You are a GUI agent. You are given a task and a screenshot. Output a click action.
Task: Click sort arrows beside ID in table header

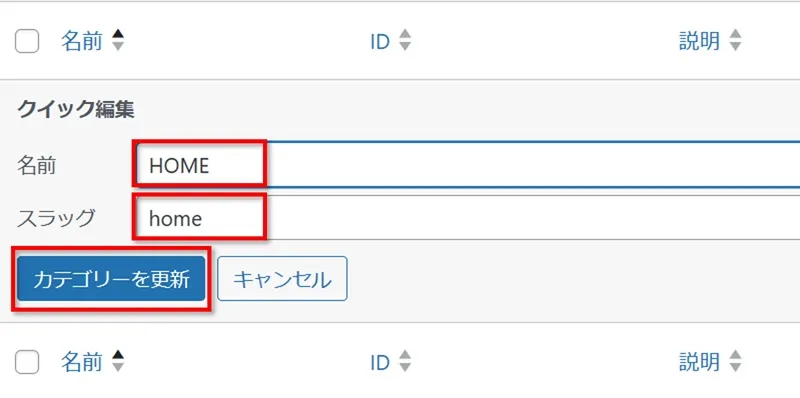405,40
